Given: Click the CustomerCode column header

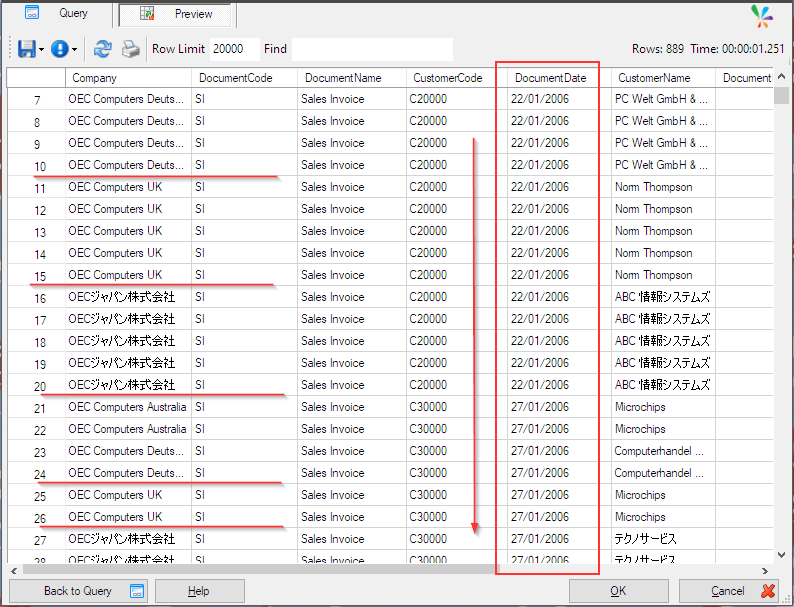Looking at the screenshot, I should (x=456, y=78).
